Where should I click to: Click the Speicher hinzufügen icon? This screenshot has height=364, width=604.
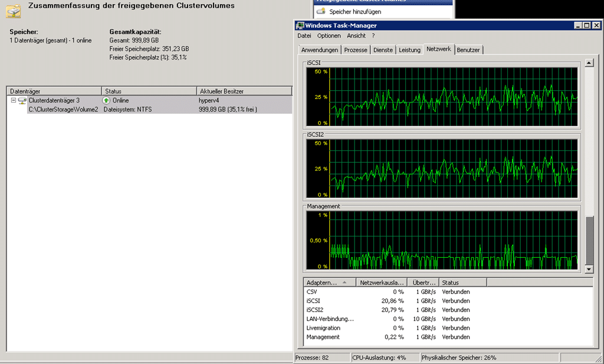click(321, 12)
